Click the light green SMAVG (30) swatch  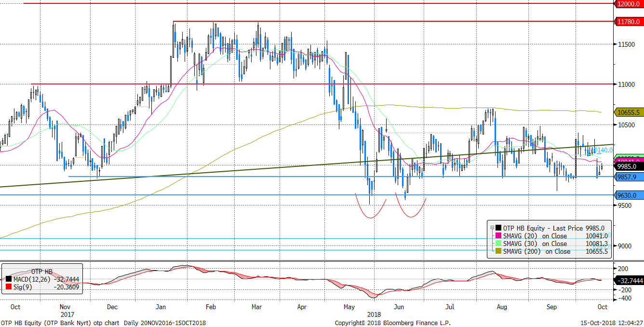[x=498, y=244]
